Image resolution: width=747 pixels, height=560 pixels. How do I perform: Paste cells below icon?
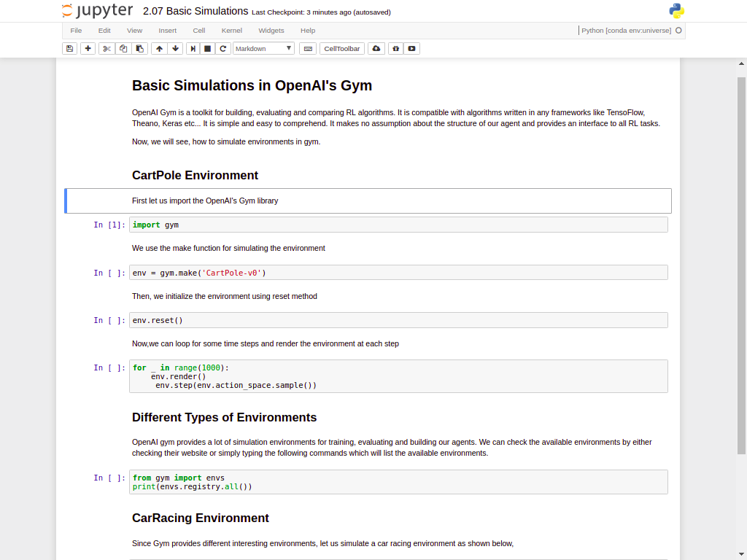[x=139, y=49]
